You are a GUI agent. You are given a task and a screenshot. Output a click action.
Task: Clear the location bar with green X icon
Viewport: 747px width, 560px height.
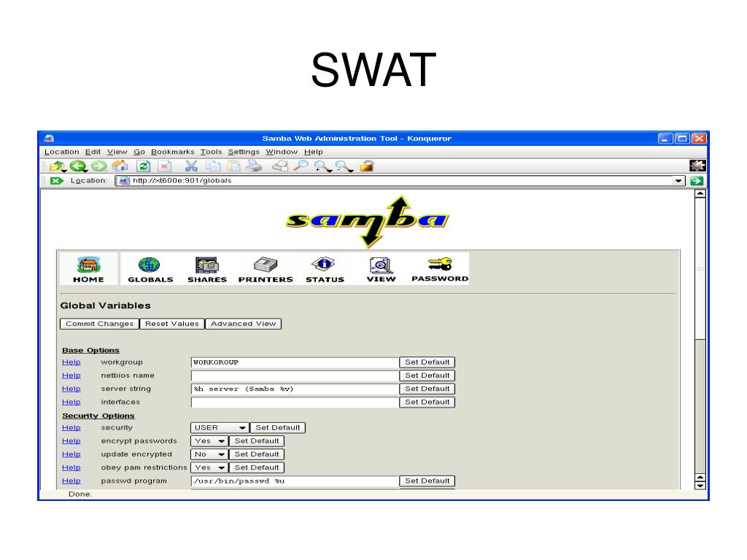tap(57, 181)
